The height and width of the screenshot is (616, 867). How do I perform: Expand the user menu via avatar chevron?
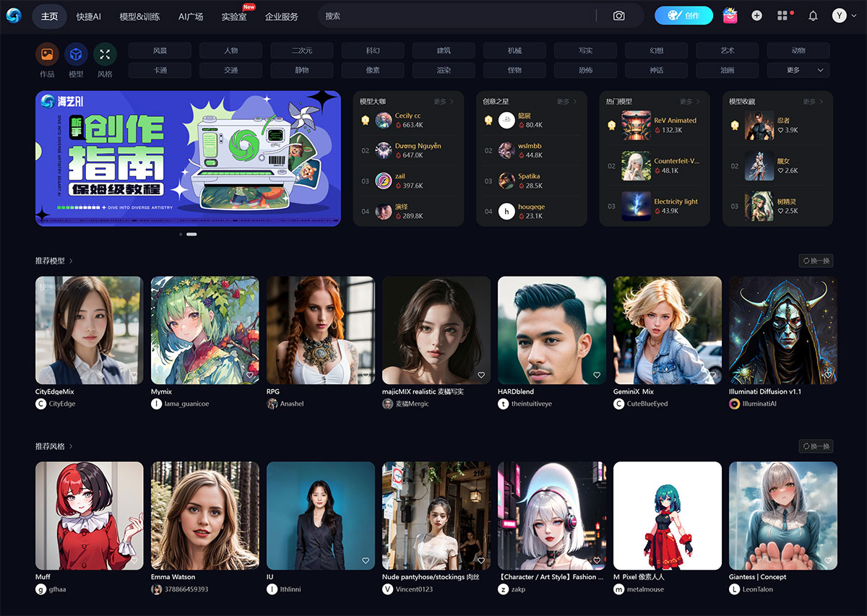853,15
